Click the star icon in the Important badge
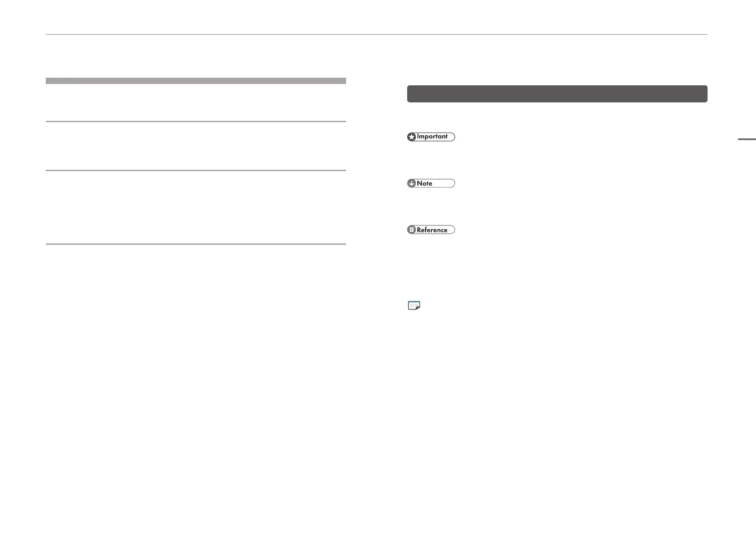Screen dimensions: 756x535 [x=412, y=137]
